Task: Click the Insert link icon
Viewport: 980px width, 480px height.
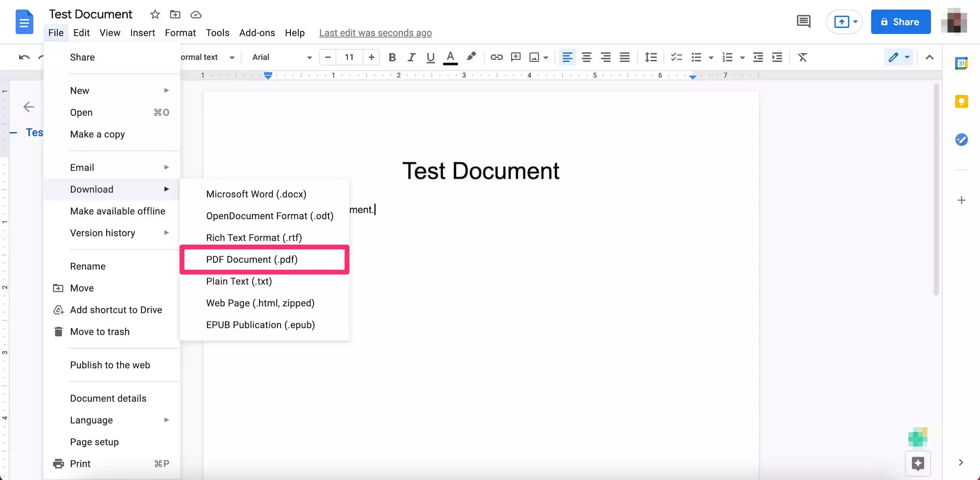Action: (x=496, y=57)
